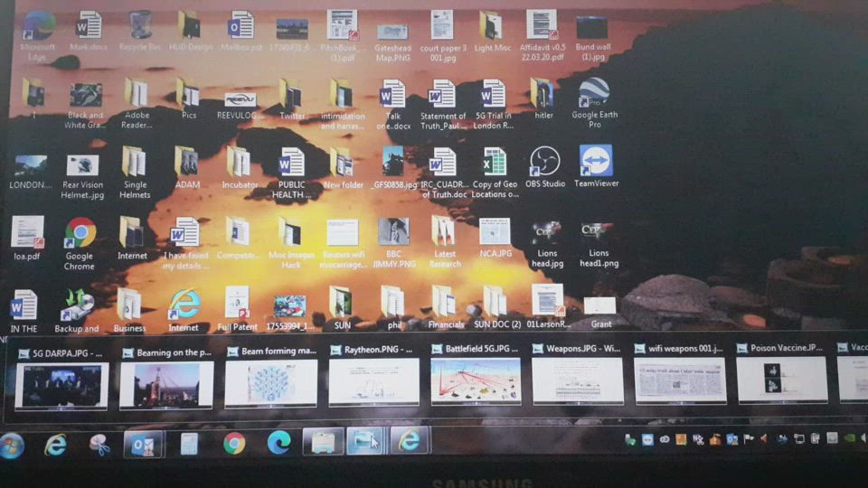Open the Copy of Geo Locations spreadsheet
868x488 pixels.
click(x=494, y=164)
